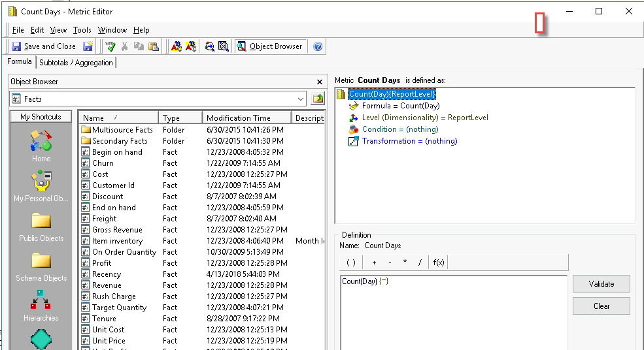Open the View menu

tap(58, 30)
